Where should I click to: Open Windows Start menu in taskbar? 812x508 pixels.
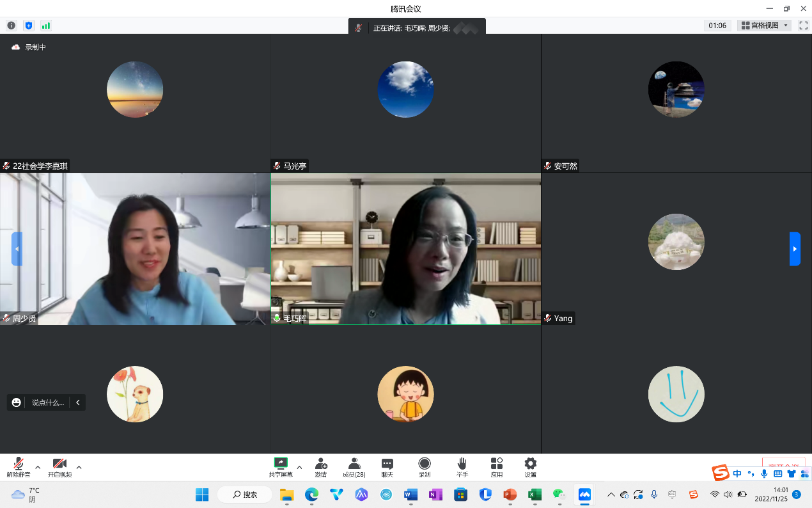coord(202,495)
